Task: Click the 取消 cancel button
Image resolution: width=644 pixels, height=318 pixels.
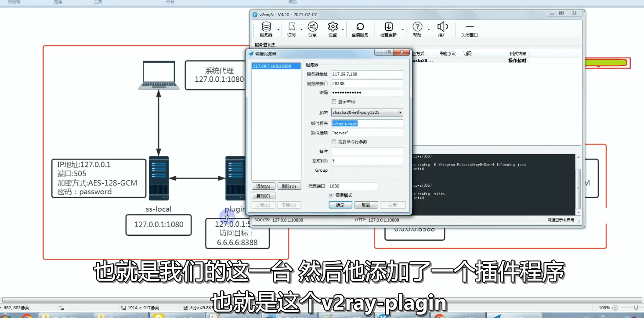Action: 366,205
